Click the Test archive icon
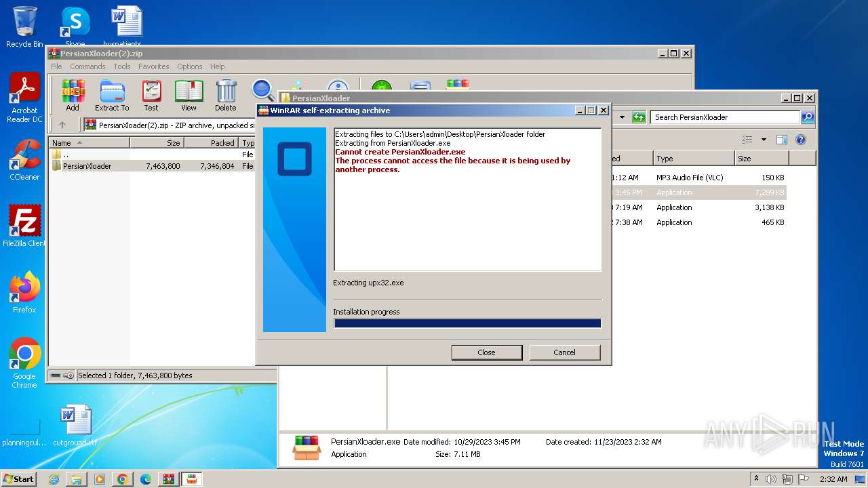This screenshot has width=868, height=488. (x=151, y=95)
